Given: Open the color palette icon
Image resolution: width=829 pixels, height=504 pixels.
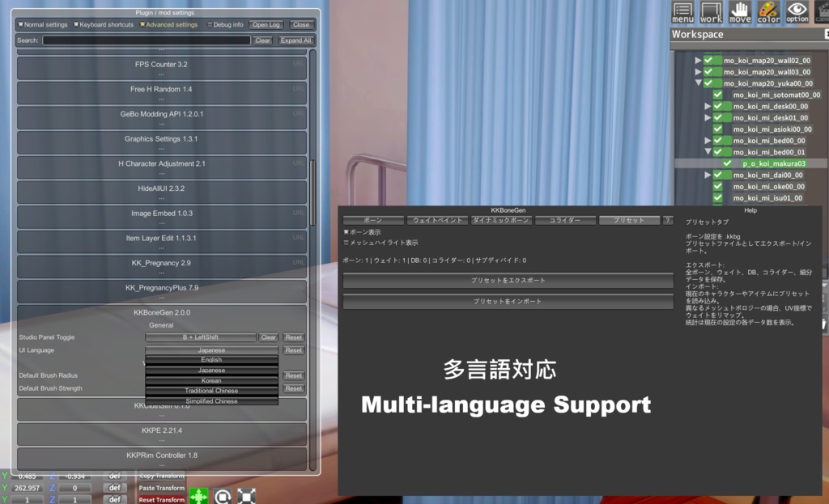Looking at the screenshot, I should click(x=768, y=11).
